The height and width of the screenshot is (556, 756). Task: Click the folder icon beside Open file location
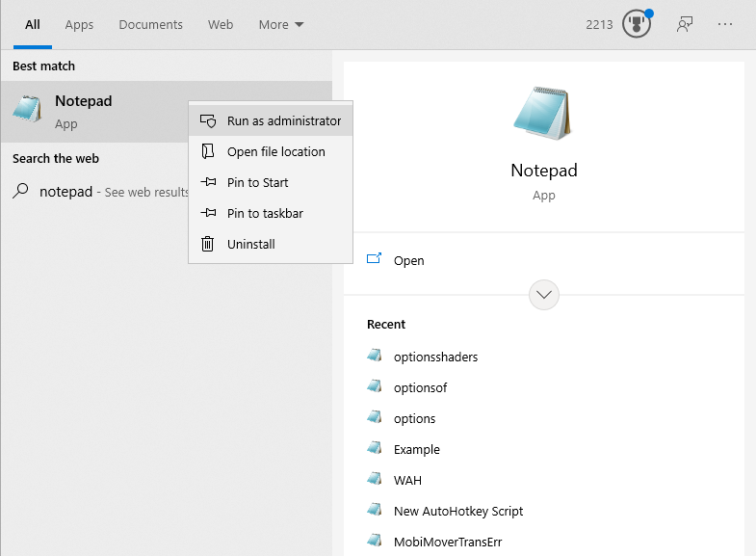[x=208, y=151]
